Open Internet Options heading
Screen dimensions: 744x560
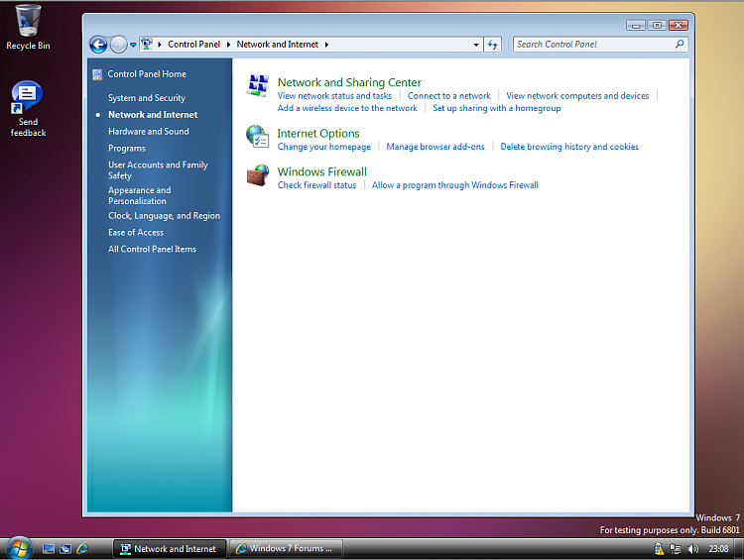click(x=318, y=133)
